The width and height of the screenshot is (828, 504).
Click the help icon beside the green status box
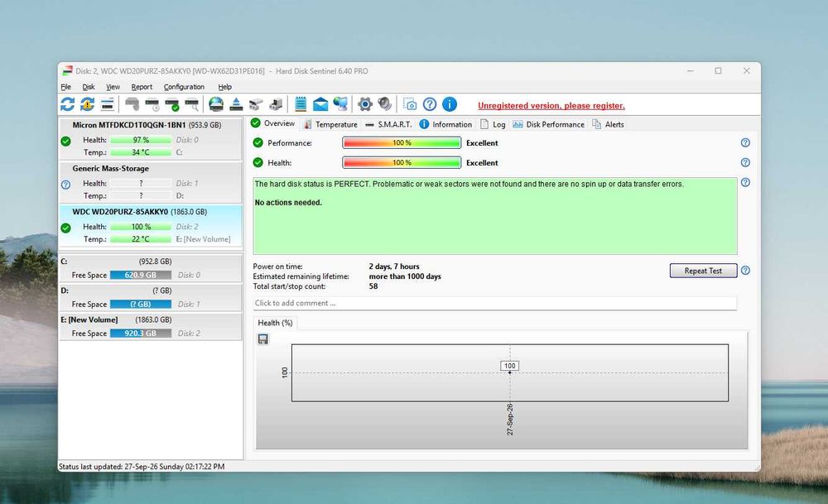(x=745, y=182)
